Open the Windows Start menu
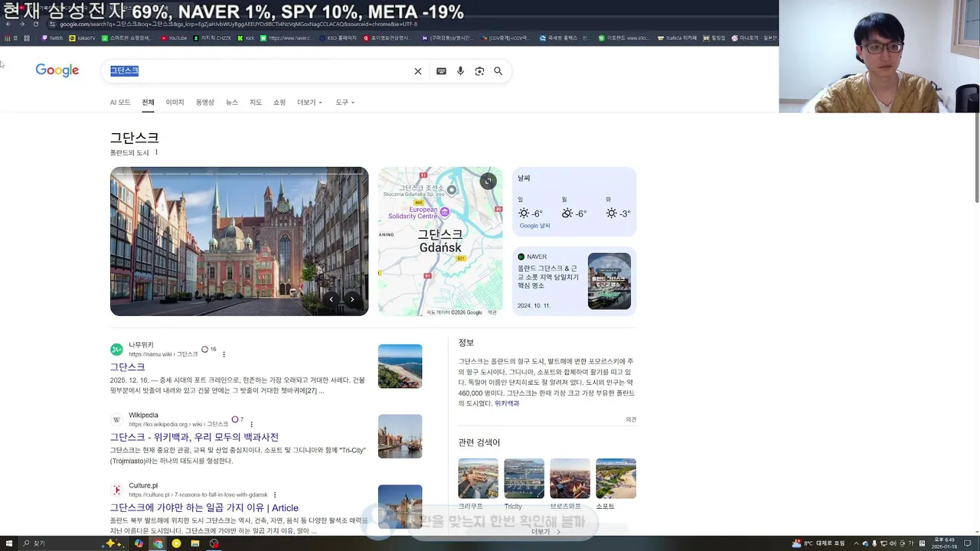The height and width of the screenshot is (551, 980). [8, 543]
